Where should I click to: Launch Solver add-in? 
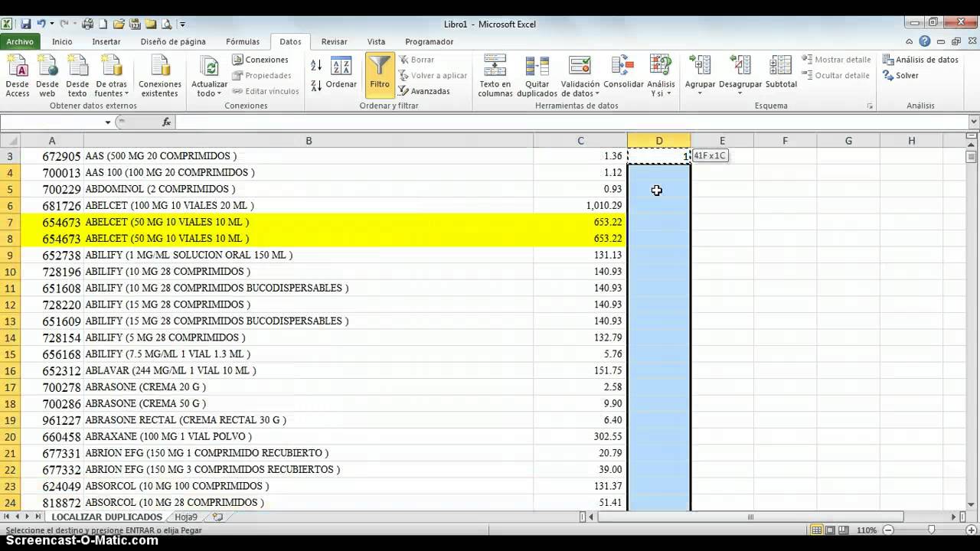click(x=900, y=76)
